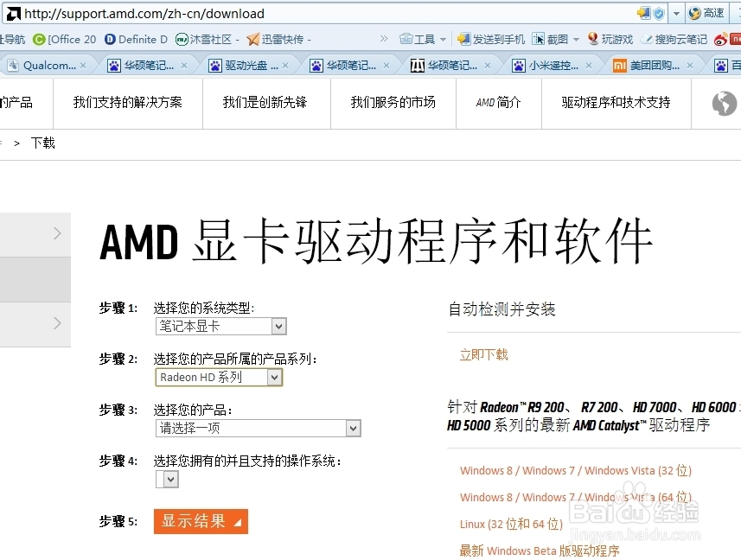Switch to the 小米遥控 tab

543,65
